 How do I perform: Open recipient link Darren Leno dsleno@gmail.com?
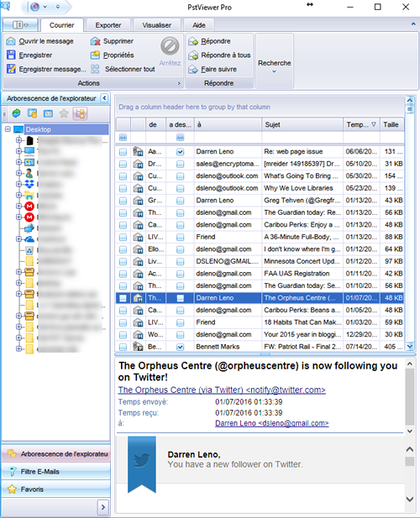tap(271, 423)
